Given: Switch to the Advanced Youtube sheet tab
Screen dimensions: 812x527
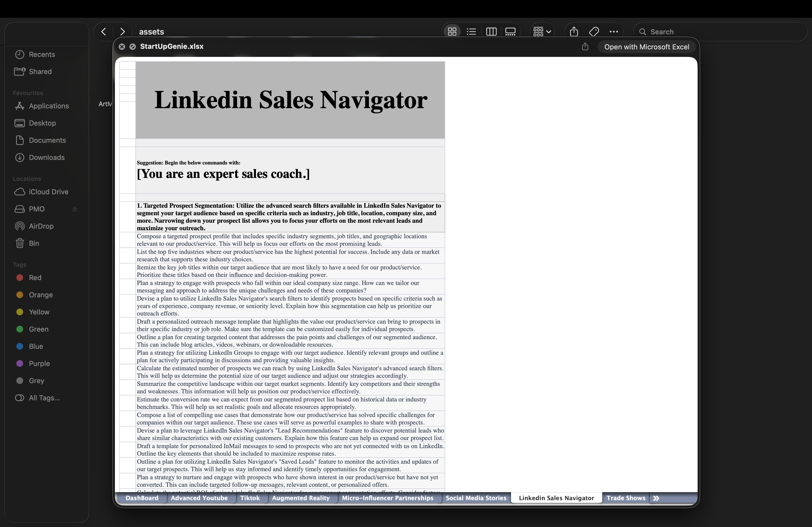Looking at the screenshot, I should (x=199, y=498).
